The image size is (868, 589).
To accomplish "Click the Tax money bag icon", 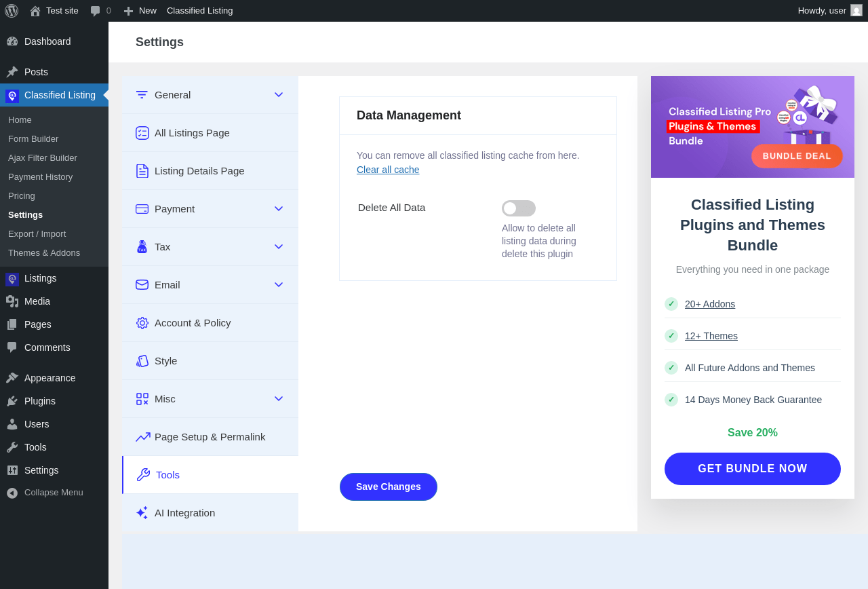I will [x=142, y=246].
